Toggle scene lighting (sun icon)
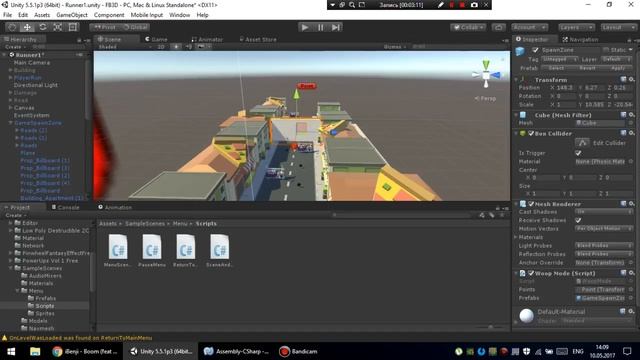Screen dimensions: 640x360 [x=176, y=47]
